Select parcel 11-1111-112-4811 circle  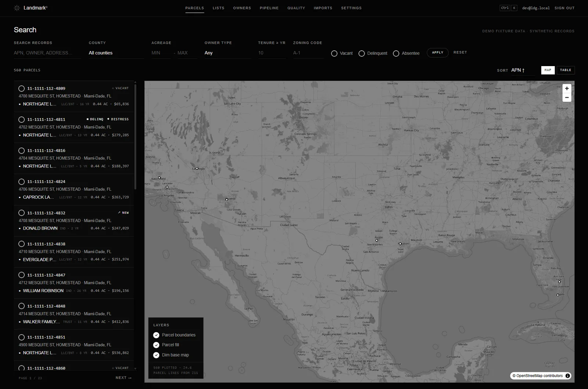21,119
